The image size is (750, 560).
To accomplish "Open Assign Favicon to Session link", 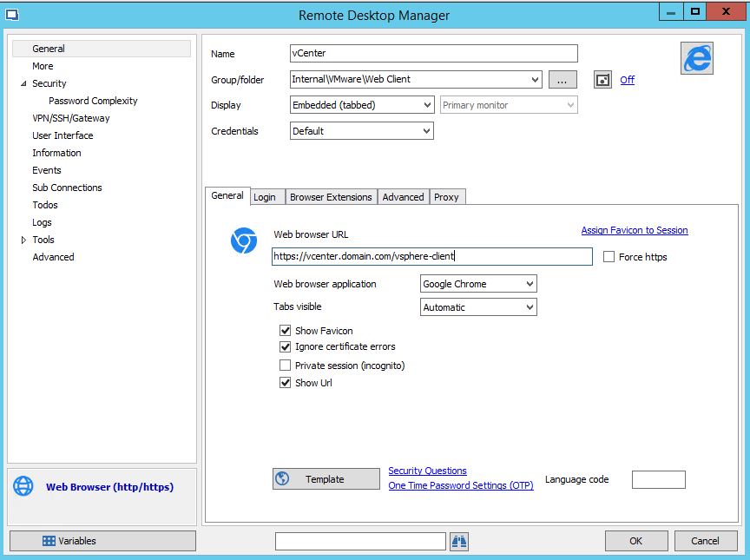I will [635, 230].
